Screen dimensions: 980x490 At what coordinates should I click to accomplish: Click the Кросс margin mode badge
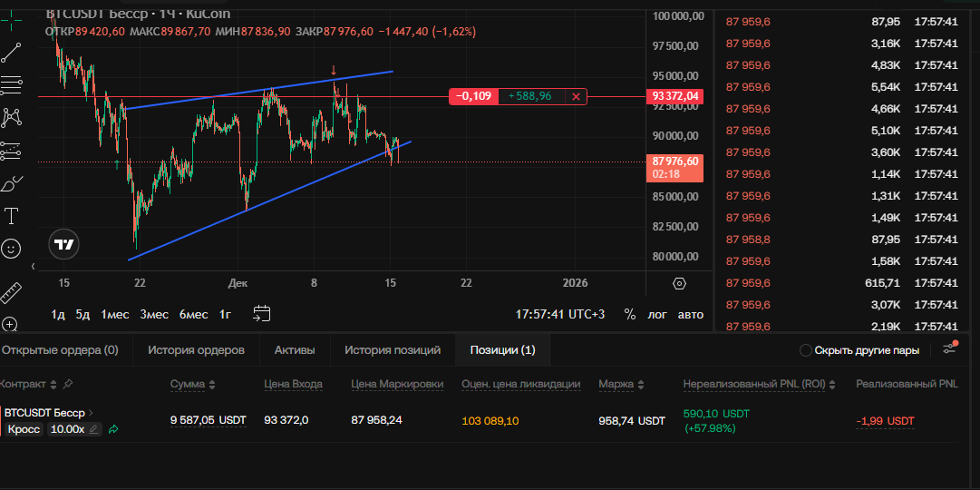click(24, 429)
